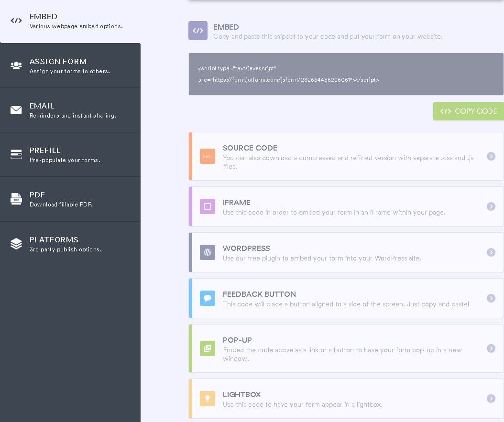The width and height of the screenshot is (504, 422).
Task: Click the Assign Form people icon
Action: 16,65
